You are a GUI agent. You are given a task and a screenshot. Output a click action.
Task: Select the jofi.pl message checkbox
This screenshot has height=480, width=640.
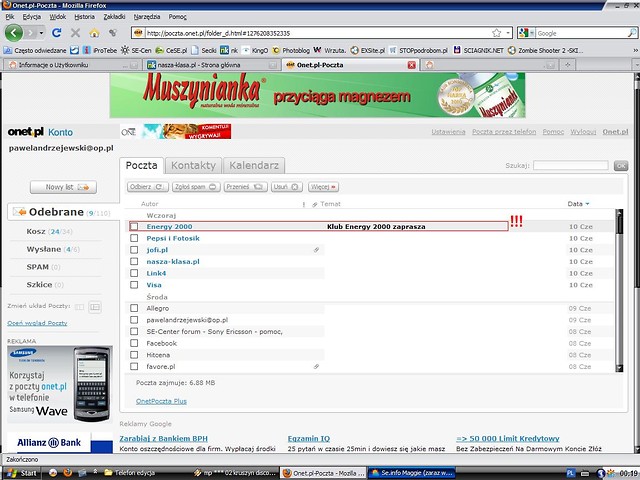pos(134,250)
